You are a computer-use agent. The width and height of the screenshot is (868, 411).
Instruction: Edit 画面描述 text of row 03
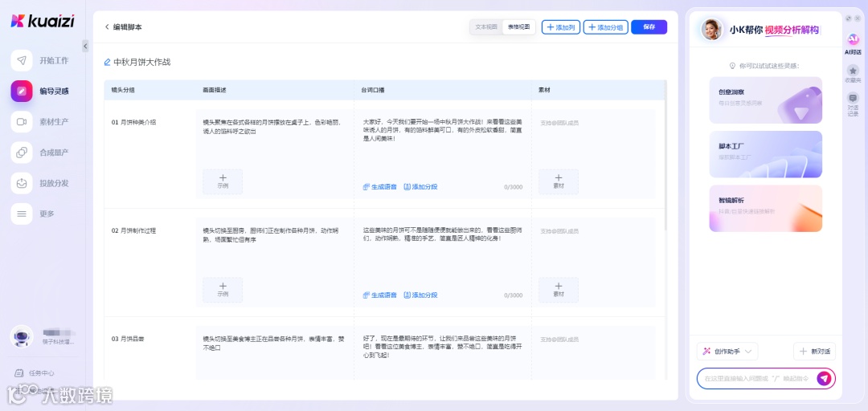pyautogui.click(x=275, y=343)
